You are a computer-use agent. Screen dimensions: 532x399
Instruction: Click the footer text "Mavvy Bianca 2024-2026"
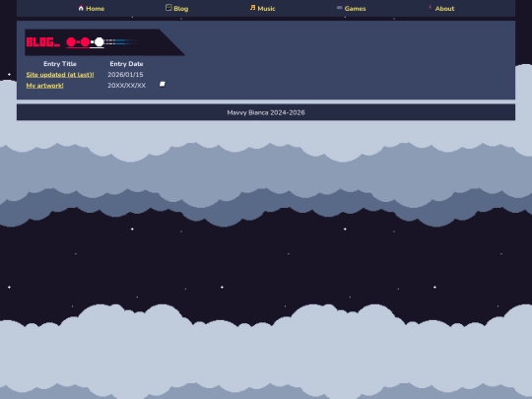click(x=266, y=112)
